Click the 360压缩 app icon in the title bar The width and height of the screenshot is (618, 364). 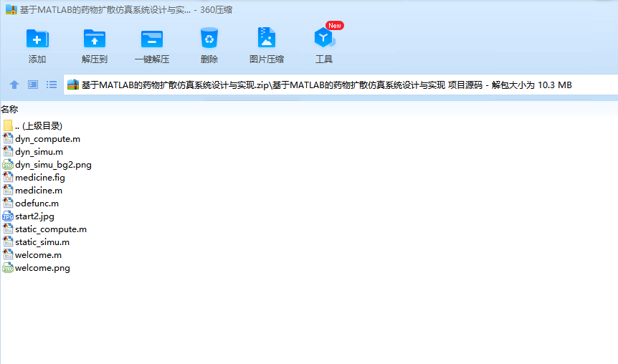11,10
